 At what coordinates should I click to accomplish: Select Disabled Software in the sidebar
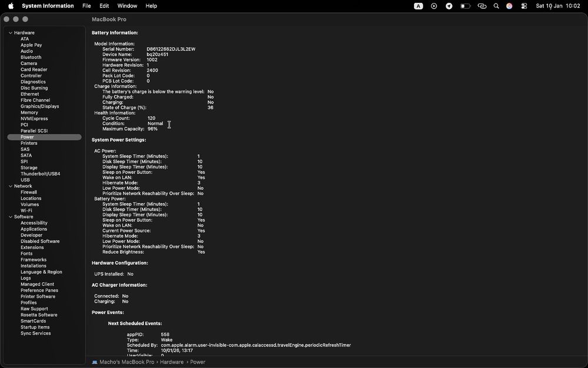point(40,241)
